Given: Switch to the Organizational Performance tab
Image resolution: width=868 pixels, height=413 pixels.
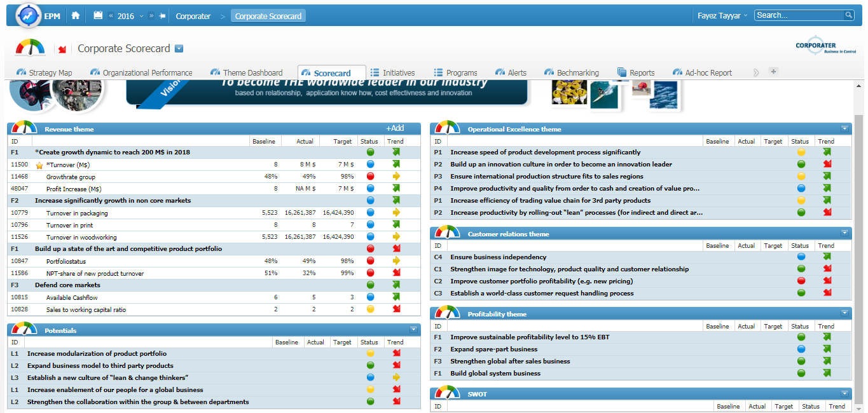Looking at the screenshot, I should tap(142, 73).
